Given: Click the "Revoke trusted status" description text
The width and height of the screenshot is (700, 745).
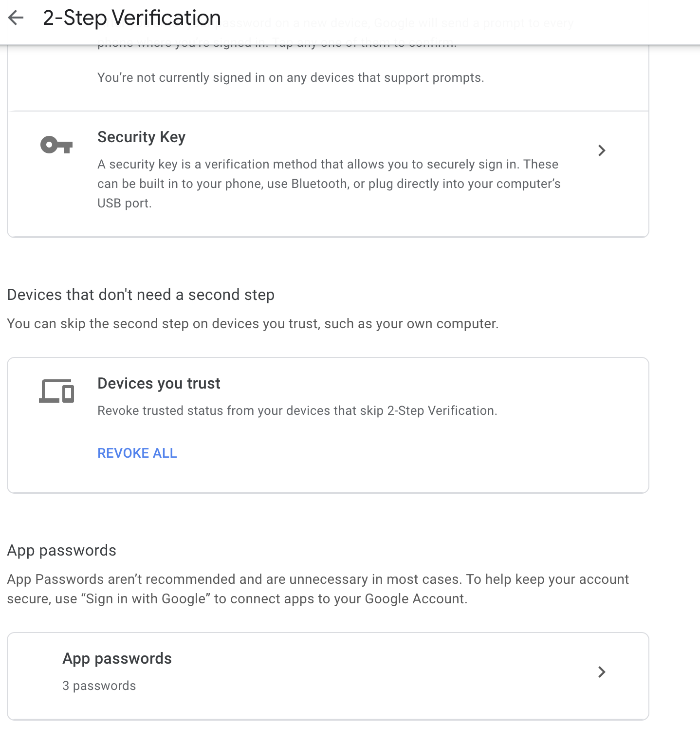Looking at the screenshot, I should pyautogui.click(x=297, y=411).
